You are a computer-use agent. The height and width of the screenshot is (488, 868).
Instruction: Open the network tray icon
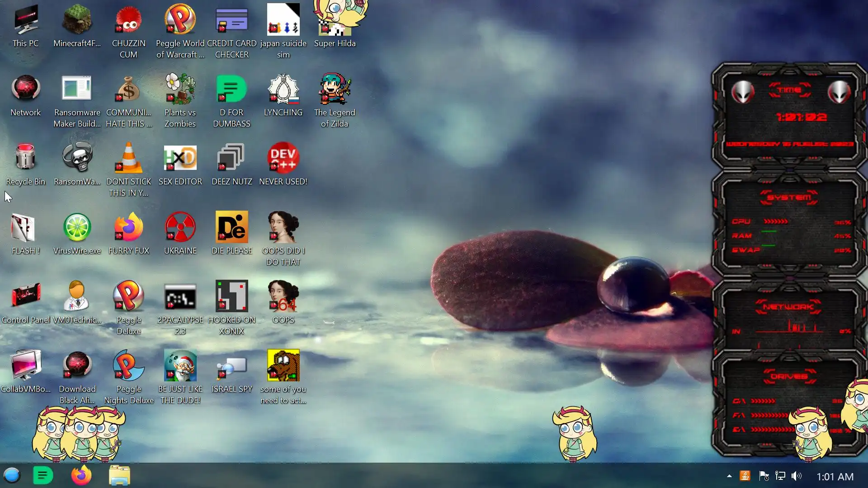pos(780,476)
